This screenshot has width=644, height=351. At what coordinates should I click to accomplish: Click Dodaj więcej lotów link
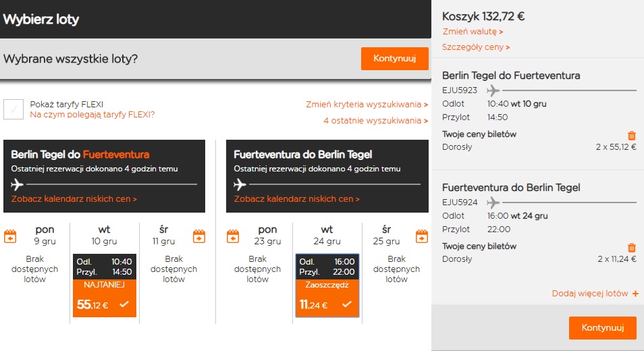pyautogui.click(x=590, y=294)
